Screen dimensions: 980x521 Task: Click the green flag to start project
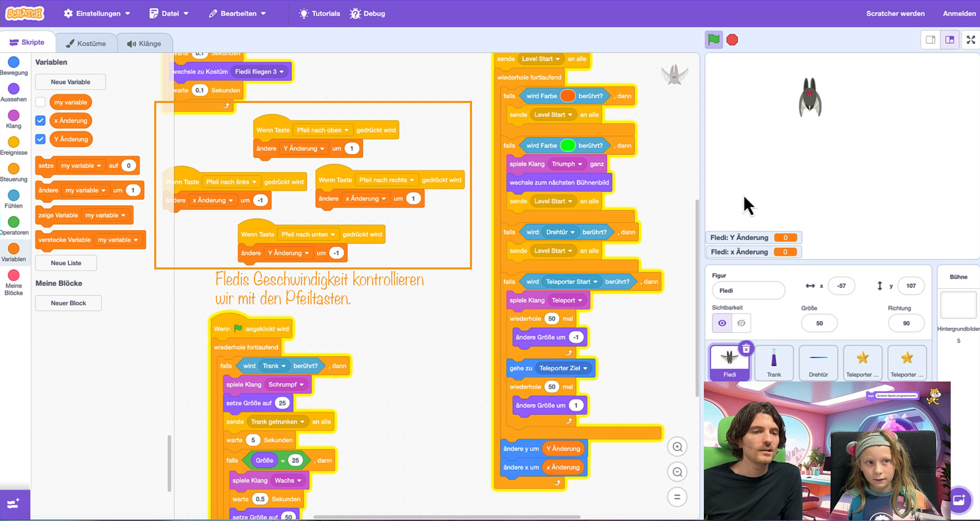(713, 40)
